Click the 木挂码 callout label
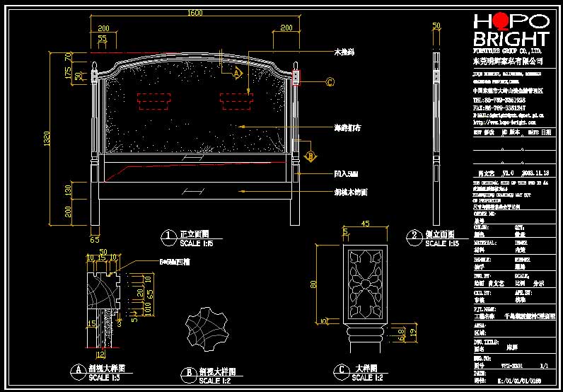The image size is (563, 392). tap(344, 52)
